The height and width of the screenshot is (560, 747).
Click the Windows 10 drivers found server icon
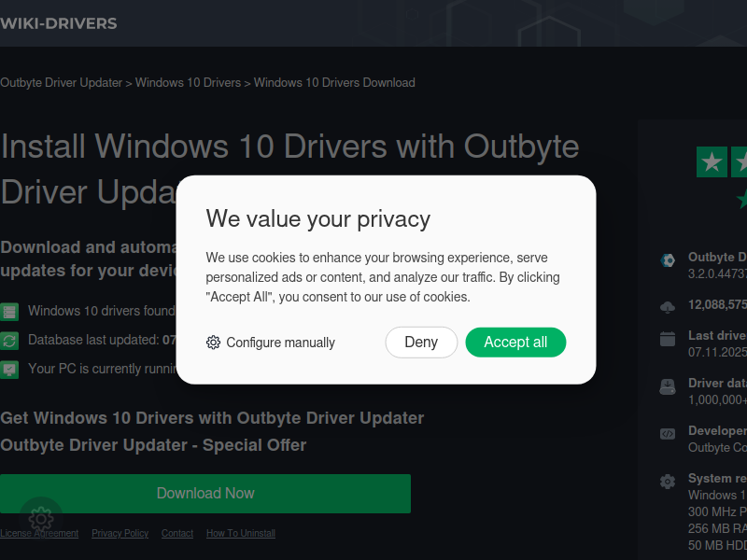(9, 312)
